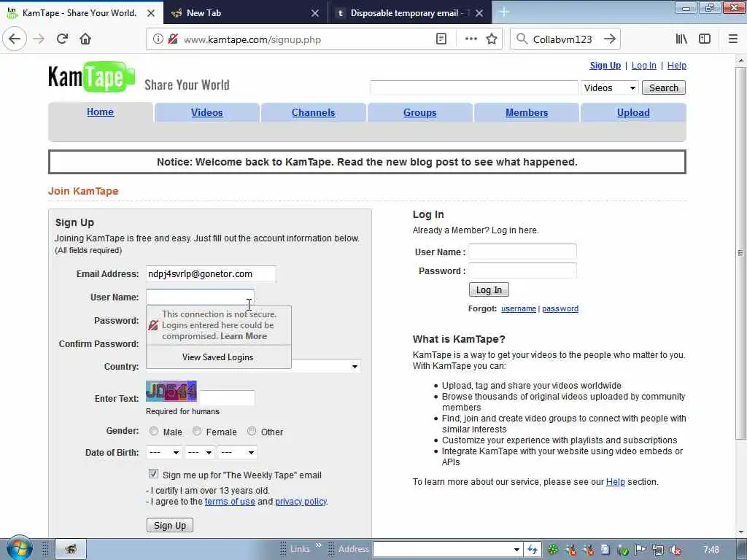Select the Male gender option
Image resolution: width=747 pixels, height=560 pixels.
pos(153,431)
